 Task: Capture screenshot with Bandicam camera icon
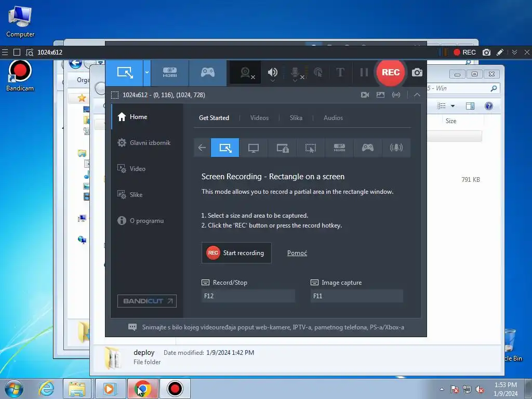point(417,72)
